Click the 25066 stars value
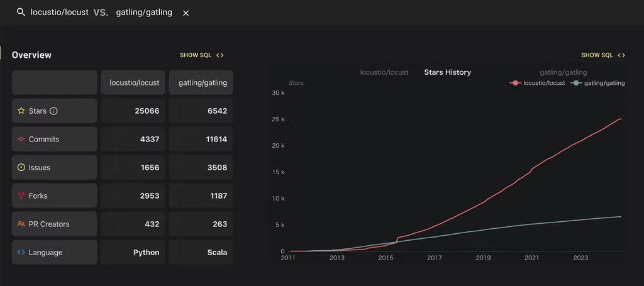The width and height of the screenshot is (644, 286). coord(147,111)
